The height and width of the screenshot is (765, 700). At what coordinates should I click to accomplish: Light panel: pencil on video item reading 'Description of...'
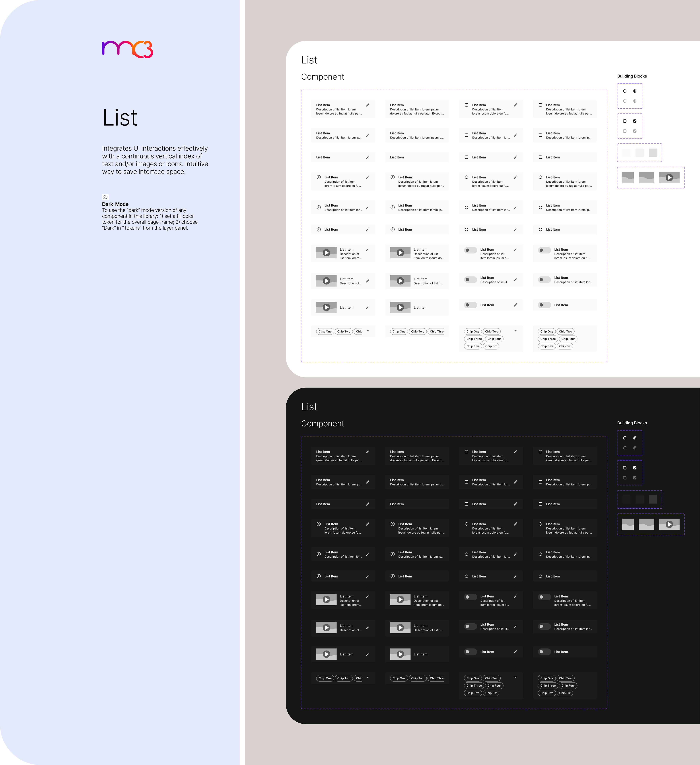(367, 281)
